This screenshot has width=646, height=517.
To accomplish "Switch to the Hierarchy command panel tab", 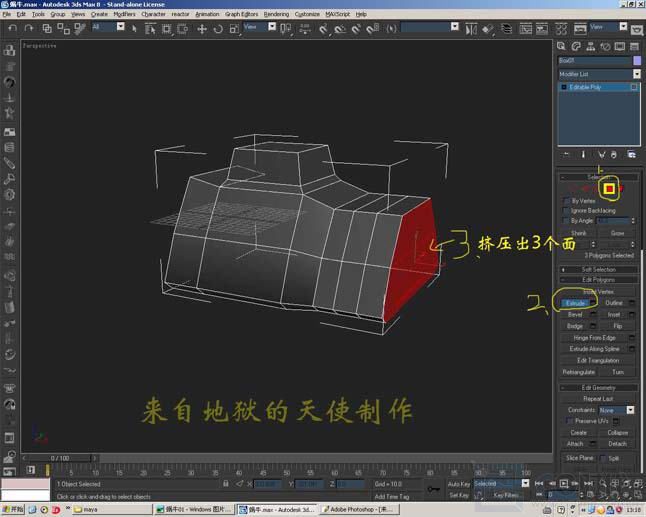I will tap(590, 46).
